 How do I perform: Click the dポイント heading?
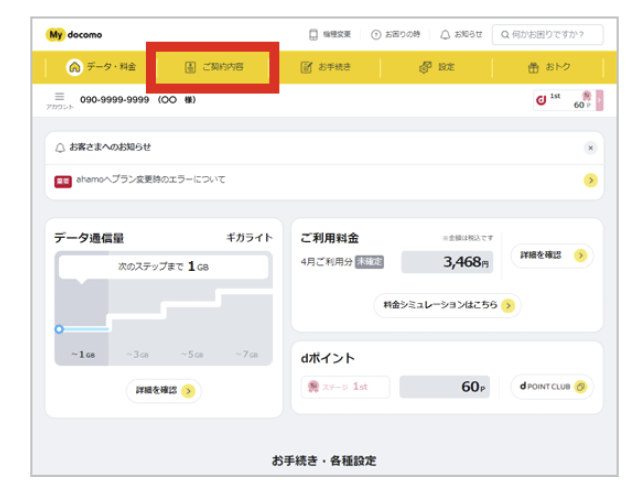tap(328, 358)
